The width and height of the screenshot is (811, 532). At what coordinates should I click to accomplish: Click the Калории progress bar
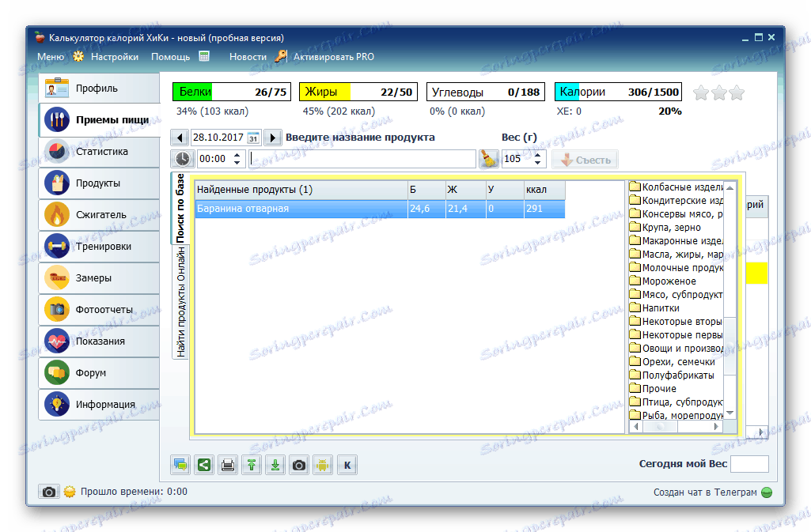point(618,92)
